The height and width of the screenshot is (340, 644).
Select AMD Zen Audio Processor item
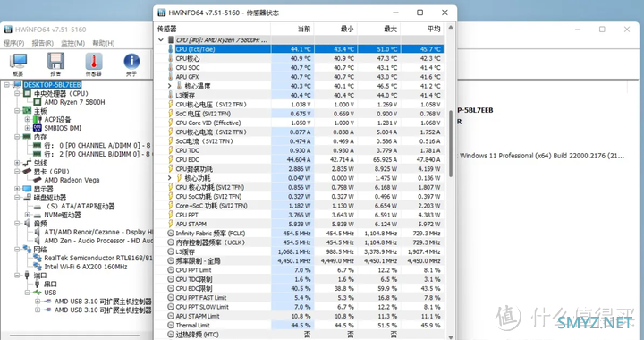tap(98, 241)
